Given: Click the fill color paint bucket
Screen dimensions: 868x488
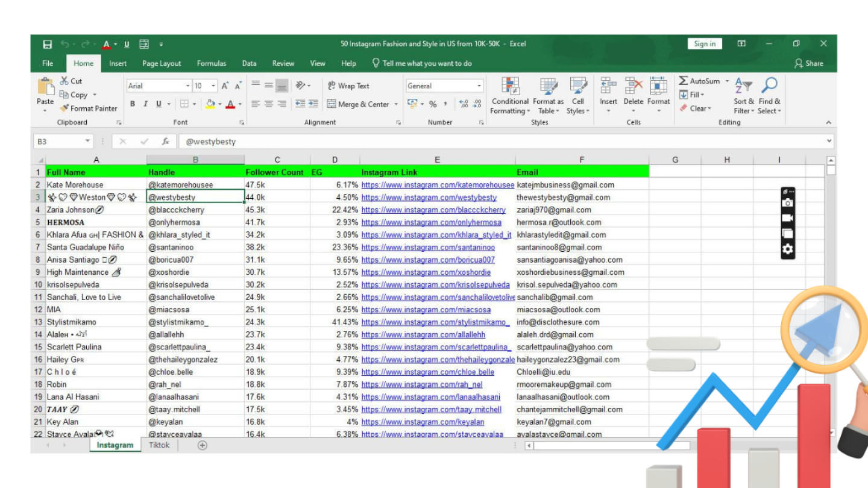Looking at the screenshot, I should [210, 104].
